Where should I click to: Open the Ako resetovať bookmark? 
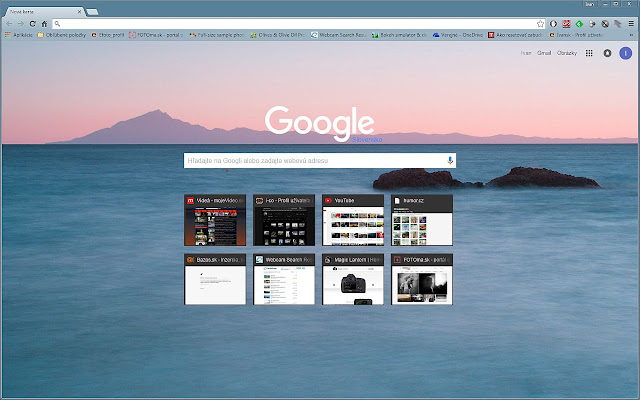[x=516, y=35]
